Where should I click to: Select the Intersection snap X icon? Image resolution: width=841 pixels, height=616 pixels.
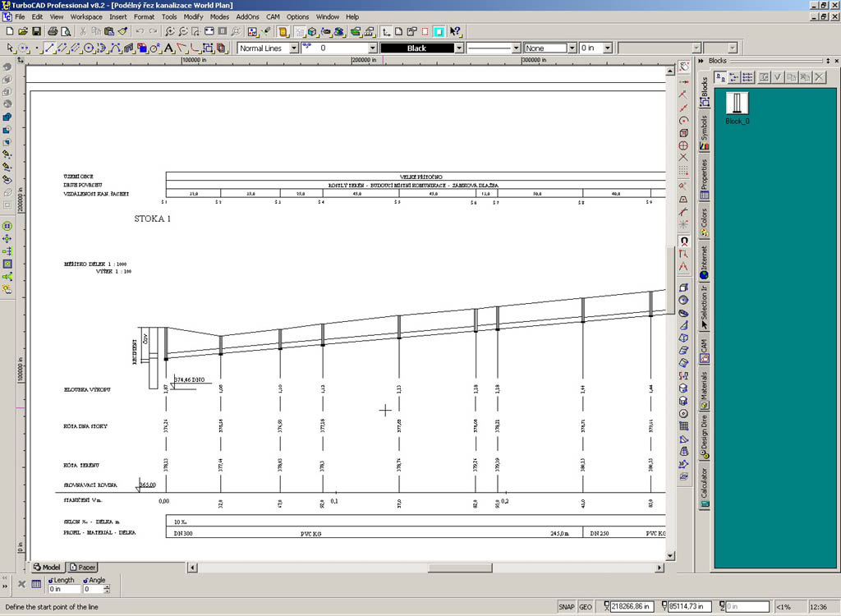[x=684, y=158]
